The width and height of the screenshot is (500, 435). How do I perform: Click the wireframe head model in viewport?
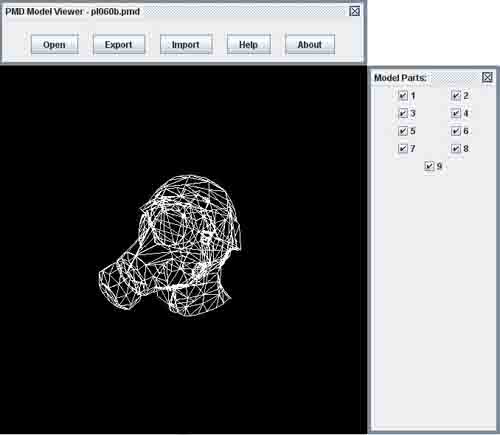coord(170,247)
